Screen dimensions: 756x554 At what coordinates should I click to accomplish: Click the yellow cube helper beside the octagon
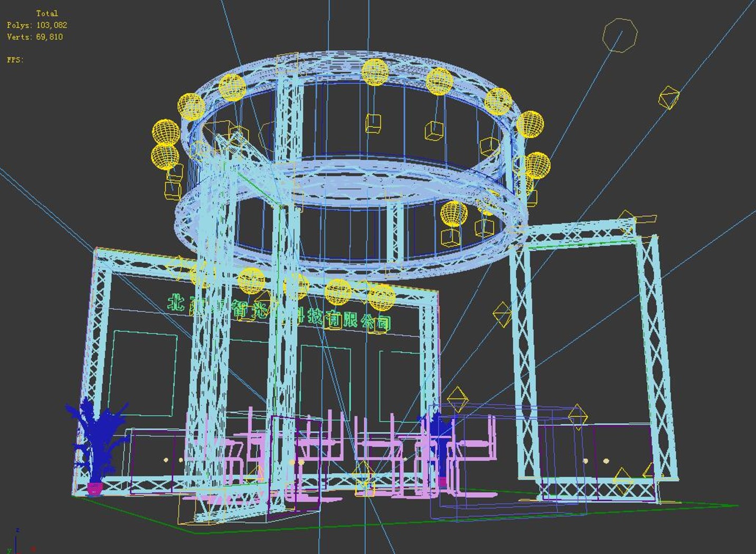668,98
